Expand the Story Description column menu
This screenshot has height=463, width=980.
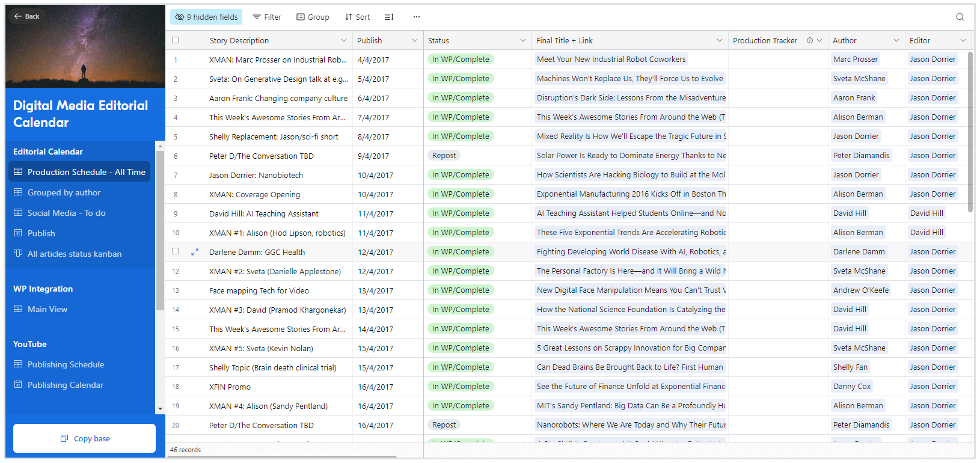point(343,40)
